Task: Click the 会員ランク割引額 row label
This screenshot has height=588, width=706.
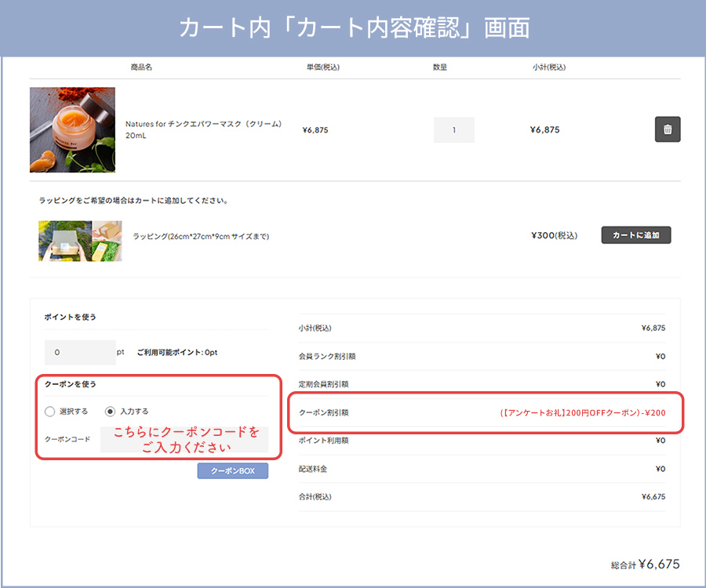Action: click(x=327, y=356)
